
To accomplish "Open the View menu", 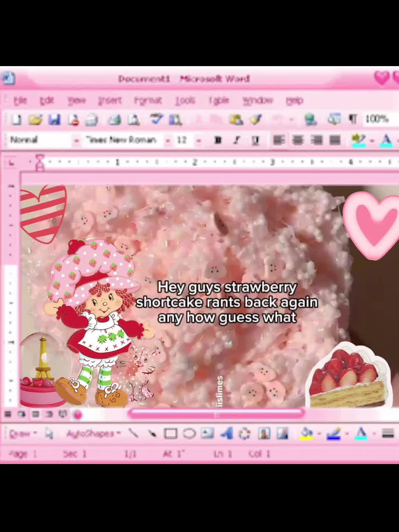I will 76,100.
